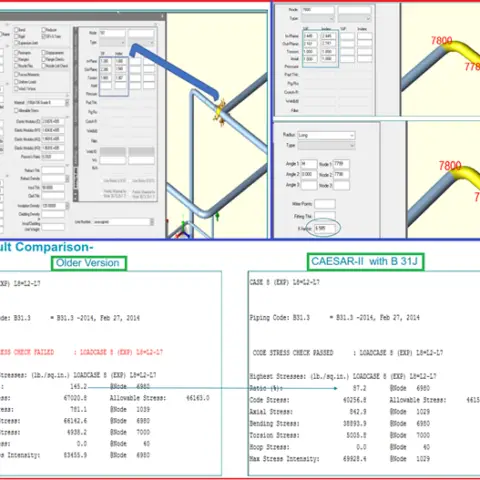Click the Insulation Density spinner

tap(67, 206)
